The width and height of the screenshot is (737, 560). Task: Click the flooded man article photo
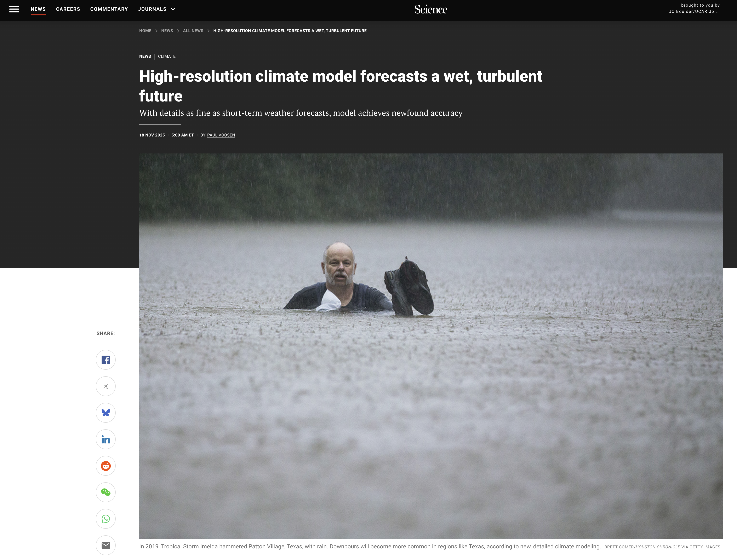(x=431, y=346)
